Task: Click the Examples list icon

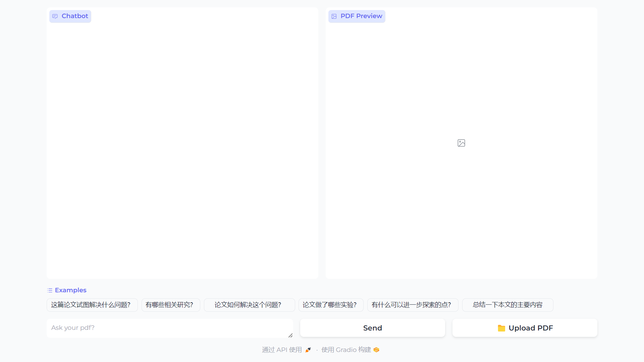Action: click(50, 290)
